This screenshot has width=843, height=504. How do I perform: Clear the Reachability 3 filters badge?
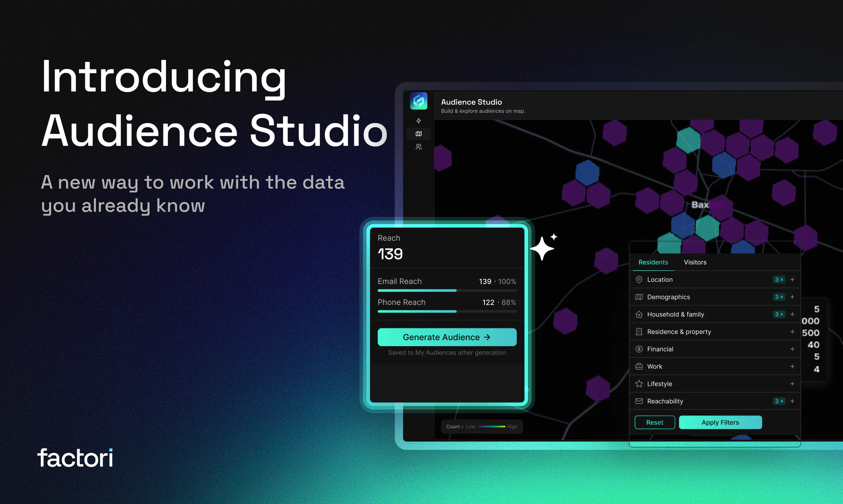[779, 401]
